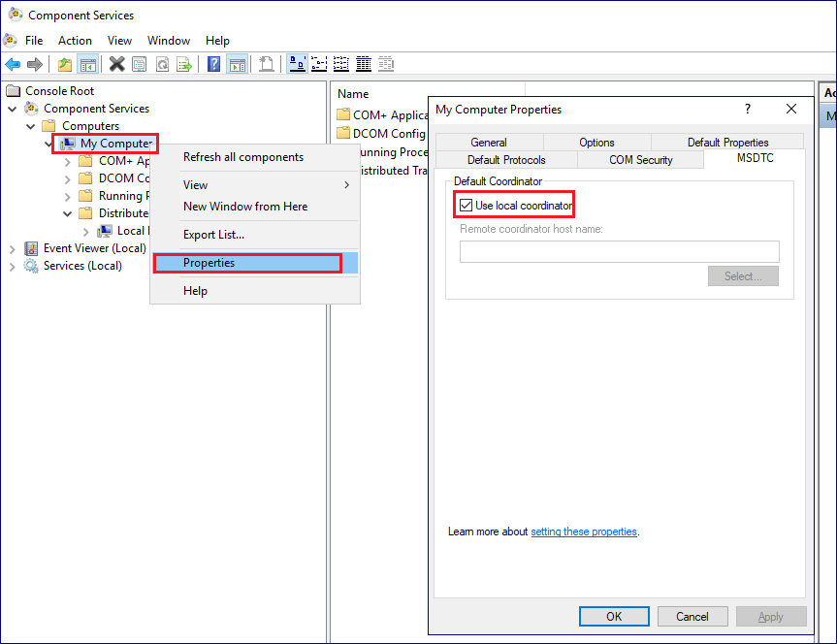Toggle the Show/Hide Console Tree icon
The image size is (837, 644).
click(x=88, y=64)
